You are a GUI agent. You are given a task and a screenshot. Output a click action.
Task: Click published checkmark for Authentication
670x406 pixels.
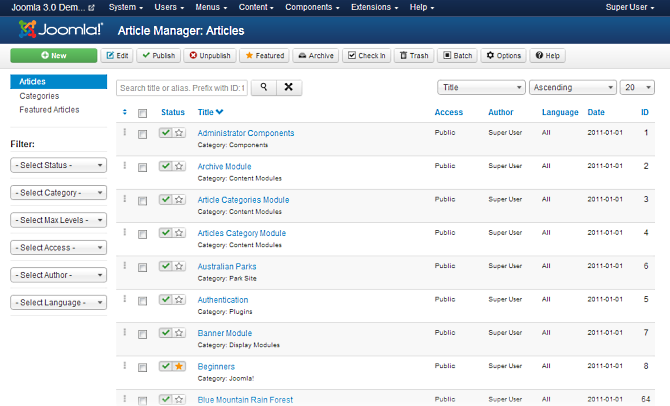point(166,300)
